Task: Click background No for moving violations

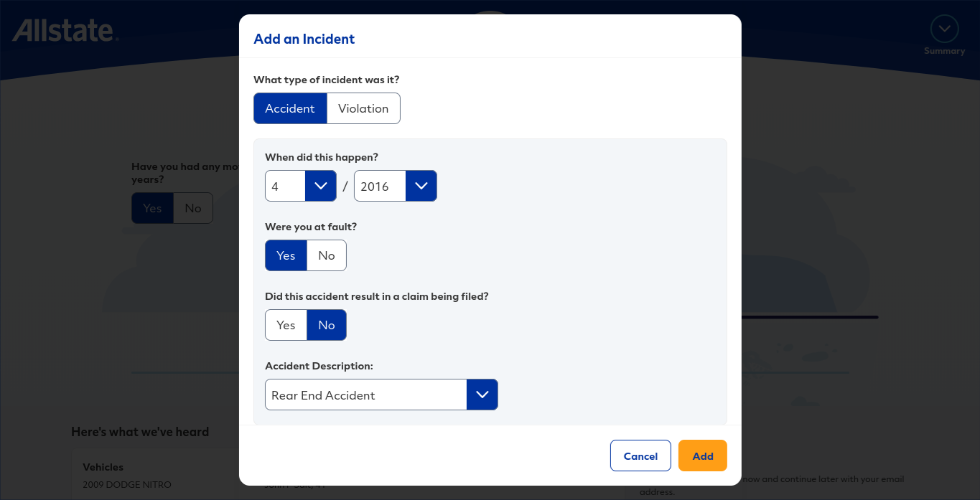Action: coord(193,208)
